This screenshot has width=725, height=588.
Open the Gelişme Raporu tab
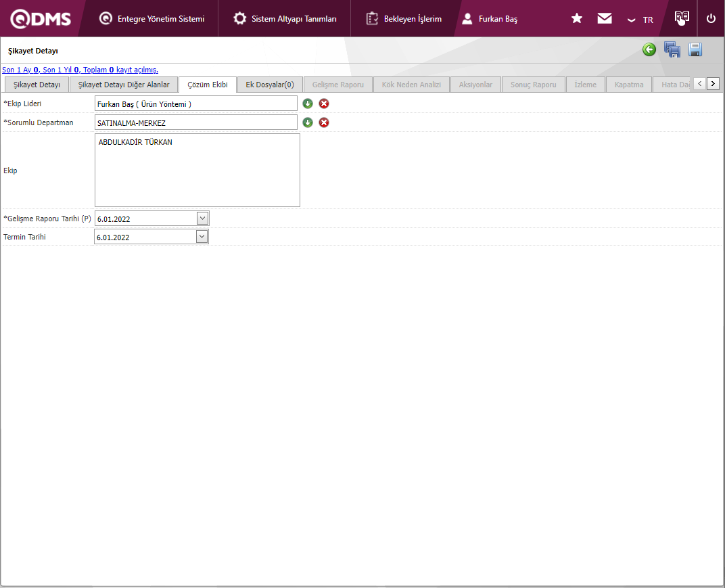click(x=338, y=85)
